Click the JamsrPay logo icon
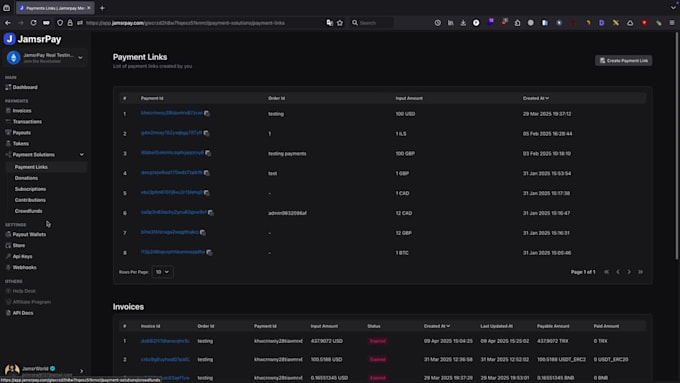Viewport: 680px width, 383px height. coord(10,39)
